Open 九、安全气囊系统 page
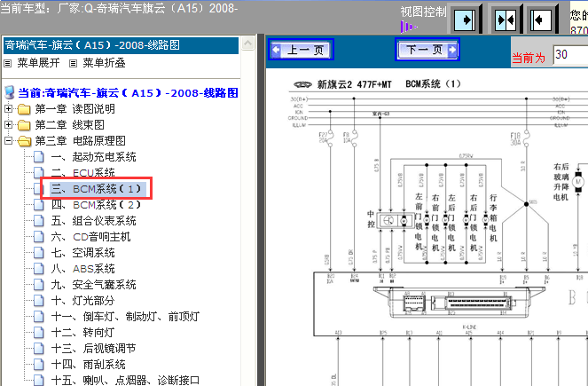Viewport: 588px width, 386px height. pos(94,285)
